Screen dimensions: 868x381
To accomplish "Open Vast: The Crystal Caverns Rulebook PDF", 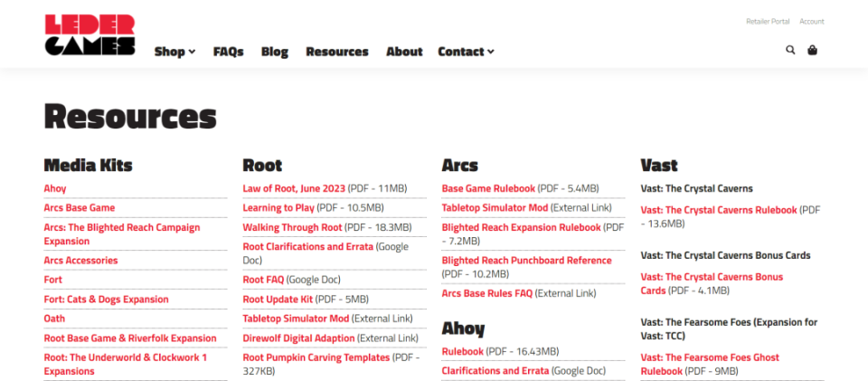I will pyautogui.click(x=719, y=211).
